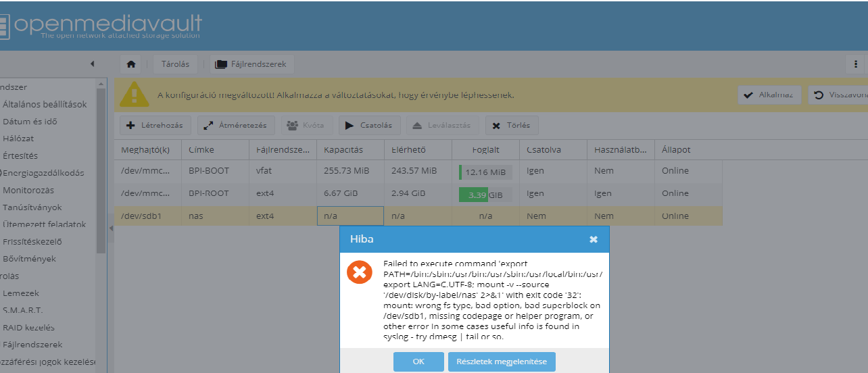Screen dimensions: 868x373
Task: Open Értesítés in sidebar
Action: pos(20,155)
